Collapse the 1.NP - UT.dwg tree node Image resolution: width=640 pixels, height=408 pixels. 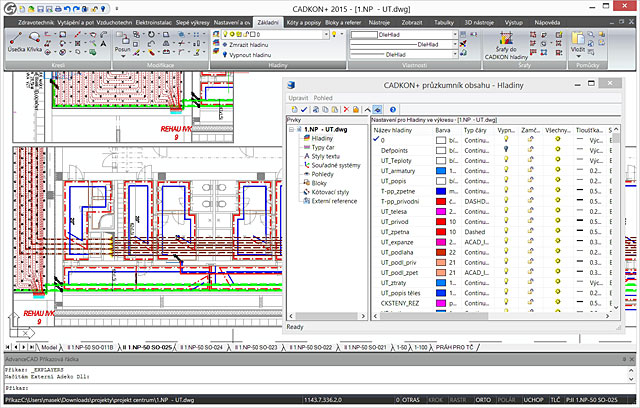(292, 129)
